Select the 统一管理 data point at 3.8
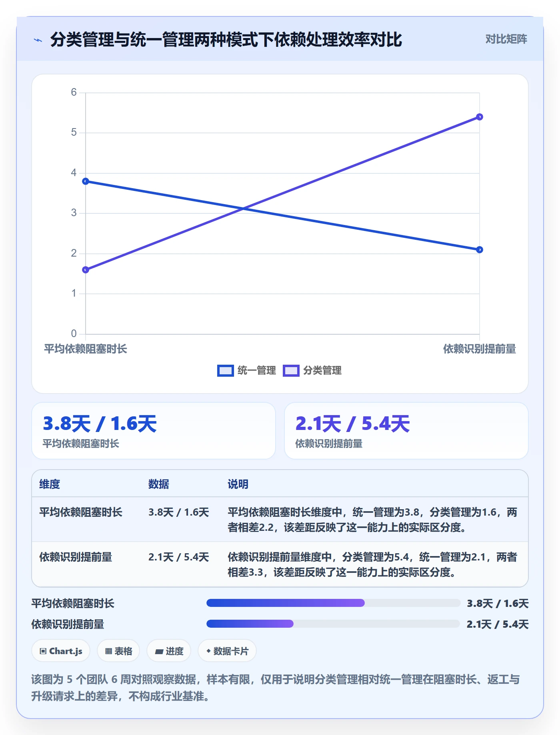Image resolution: width=560 pixels, height=735 pixels. 86,181
